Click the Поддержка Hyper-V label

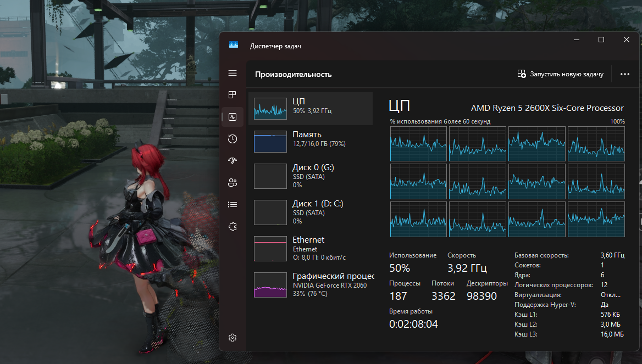point(545,305)
